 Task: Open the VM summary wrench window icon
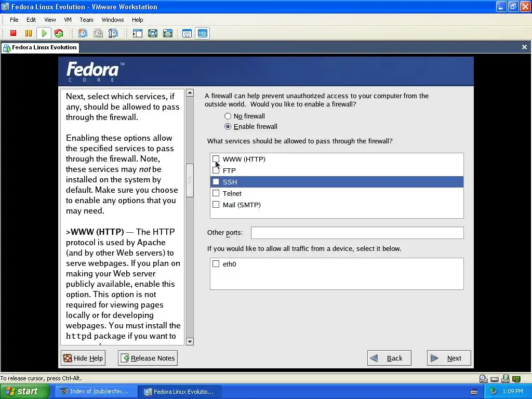coord(187,33)
